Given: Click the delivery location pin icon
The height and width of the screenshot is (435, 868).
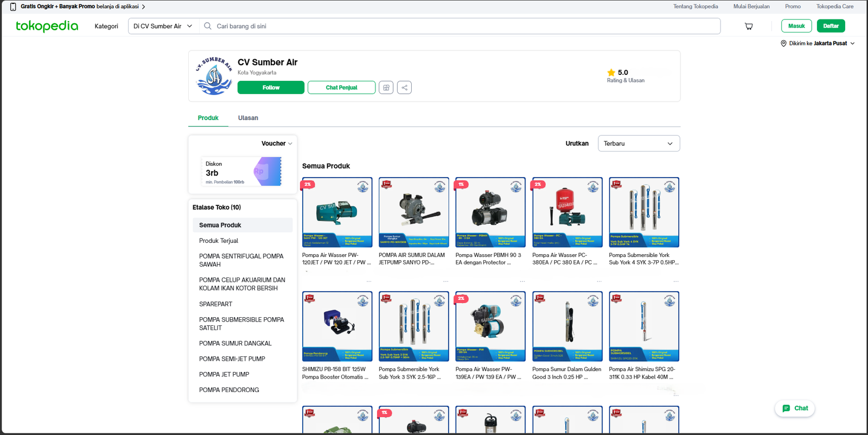Looking at the screenshot, I should coord(783,43).
